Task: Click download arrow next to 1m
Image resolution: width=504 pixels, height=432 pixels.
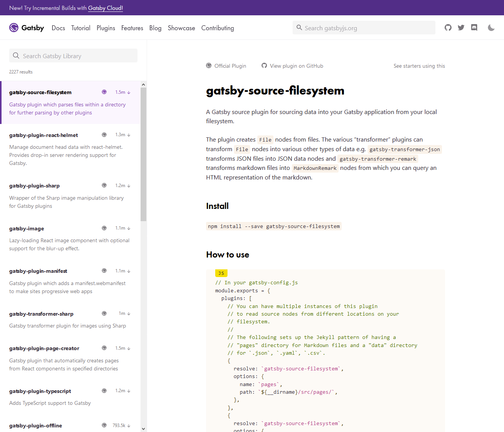Action: pos(129,314)
